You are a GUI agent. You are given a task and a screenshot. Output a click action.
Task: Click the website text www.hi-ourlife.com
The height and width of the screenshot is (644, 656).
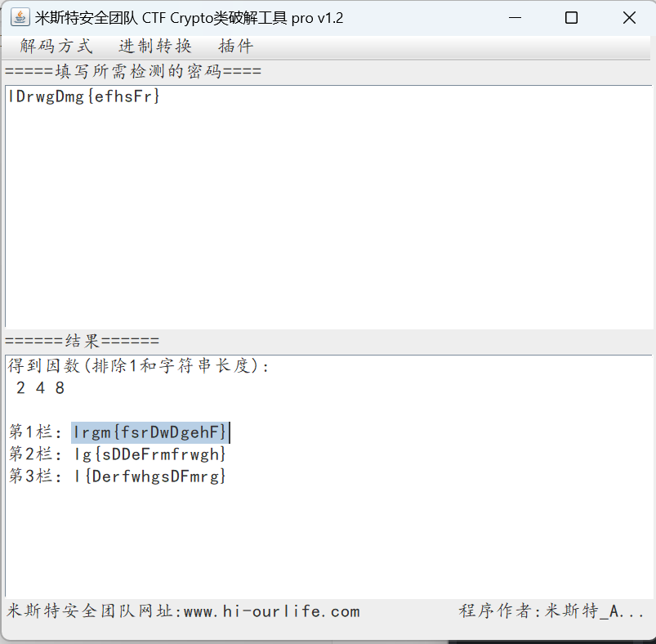[x=271, y=611]
